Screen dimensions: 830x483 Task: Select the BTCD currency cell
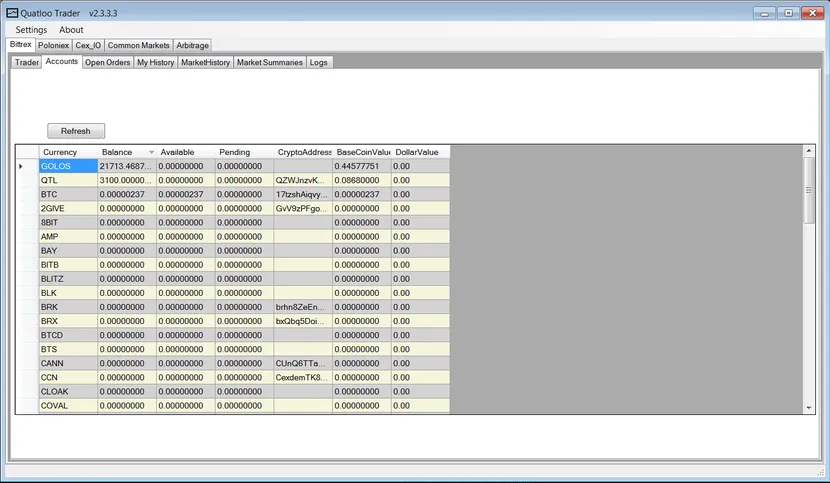click(68, 335)
